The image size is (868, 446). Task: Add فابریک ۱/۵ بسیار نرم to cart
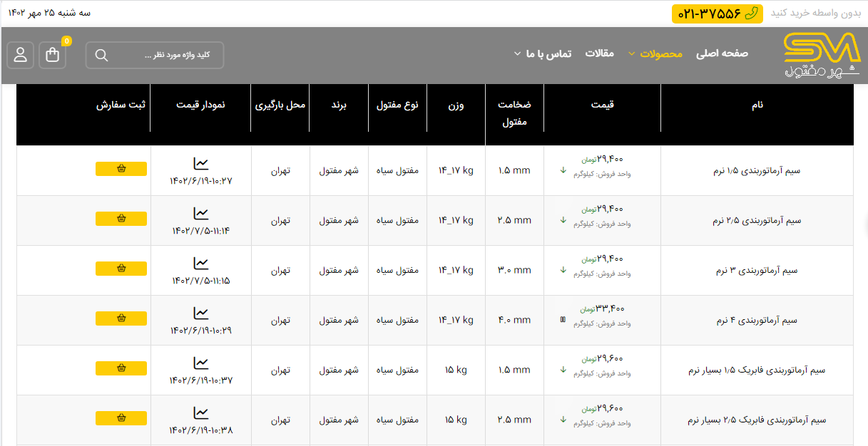pyautogui.click(x=121, y=368)
